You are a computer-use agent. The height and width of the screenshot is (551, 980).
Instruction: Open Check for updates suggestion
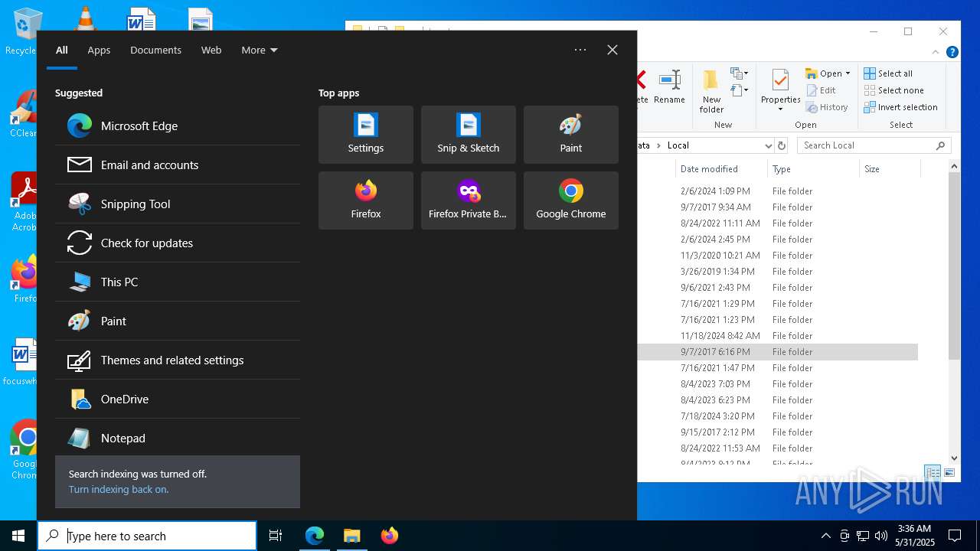point(178,243)
